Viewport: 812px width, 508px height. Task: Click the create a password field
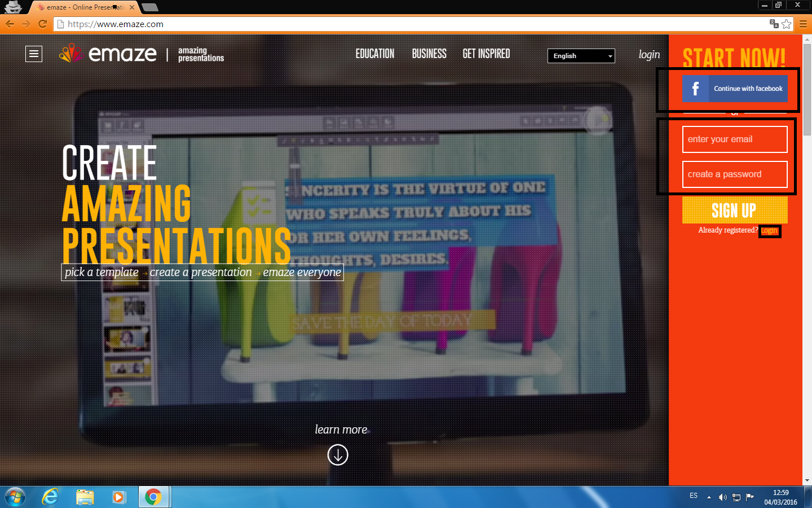tap(735, 174)
